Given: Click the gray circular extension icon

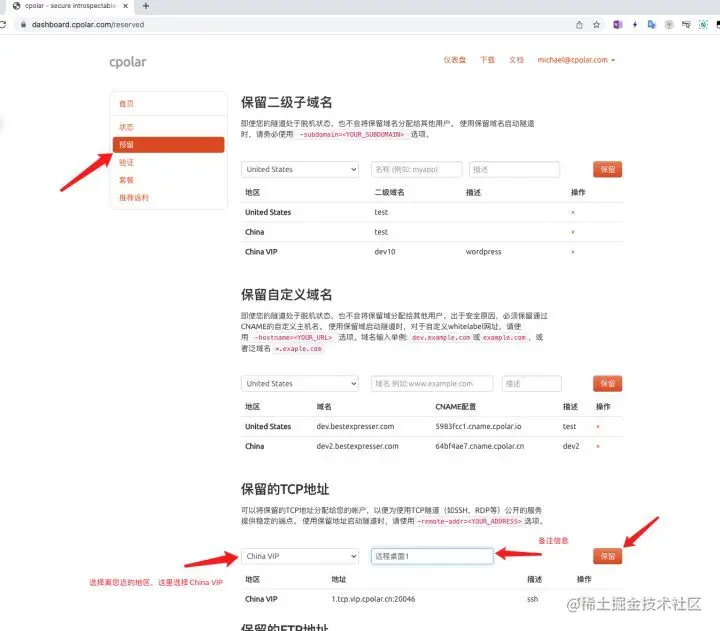Looking at the screenshot, I should [x=669, y=25].
